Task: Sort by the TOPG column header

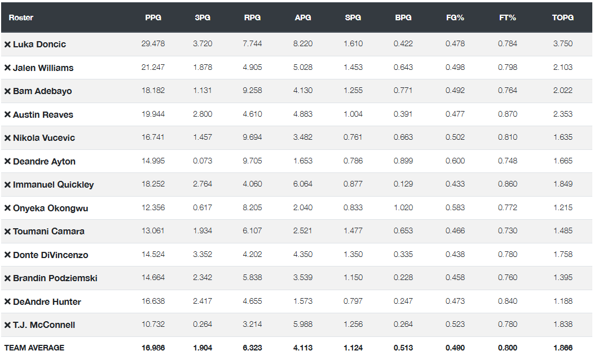Action: (562, 17)
